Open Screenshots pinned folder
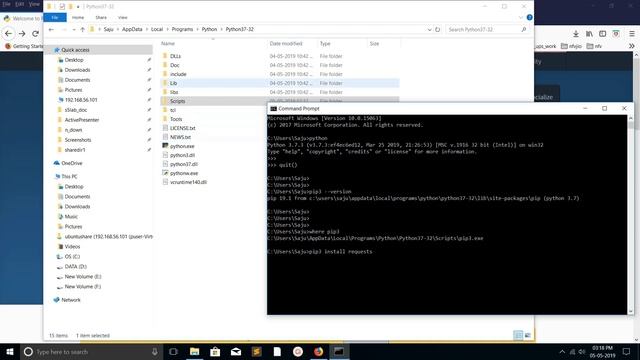This screenshot has height=360, width=640. pyautogui.click(x=78, y=140)
